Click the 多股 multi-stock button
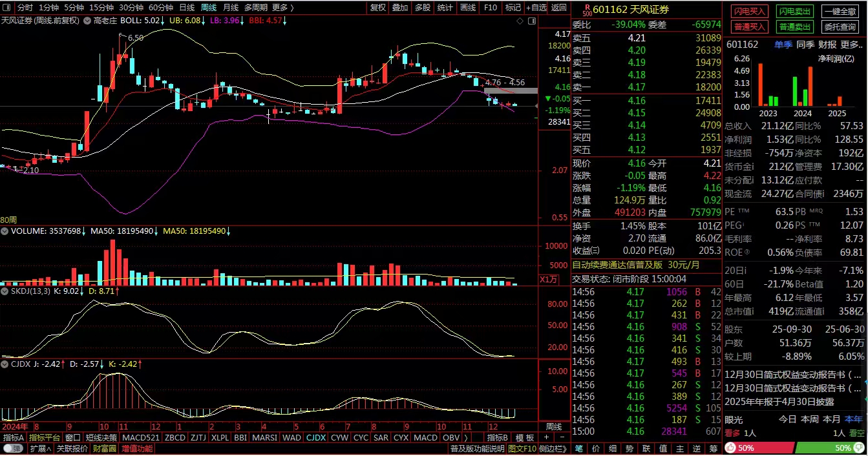This screenshot has height=456, width=868. (423, 8)
